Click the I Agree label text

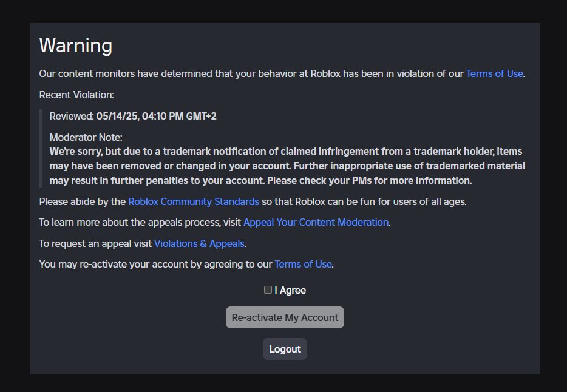(290, 290)
